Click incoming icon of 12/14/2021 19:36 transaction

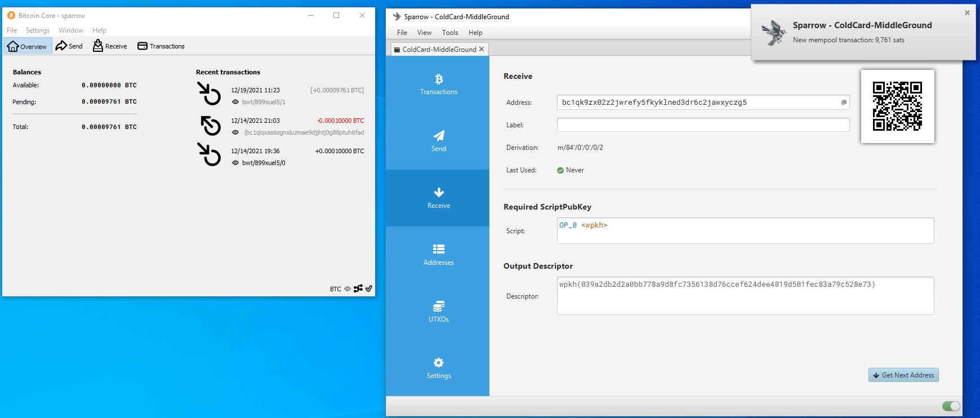pyautogui.click(x=209, y=154)
